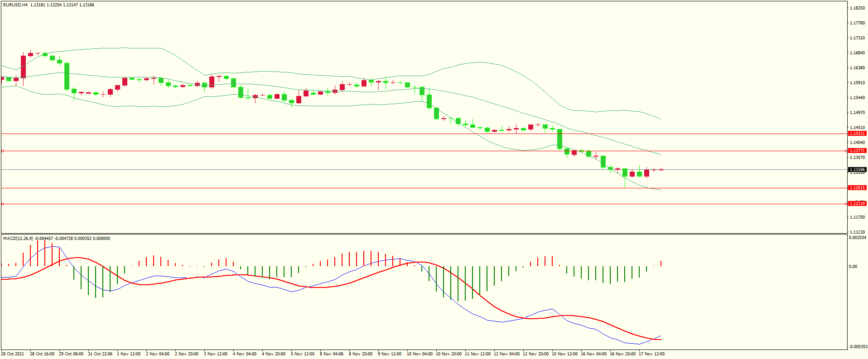868x359 pixels.
Task: Click the left anchor handle of the 1.13771 line
Action: click(2, 151)
